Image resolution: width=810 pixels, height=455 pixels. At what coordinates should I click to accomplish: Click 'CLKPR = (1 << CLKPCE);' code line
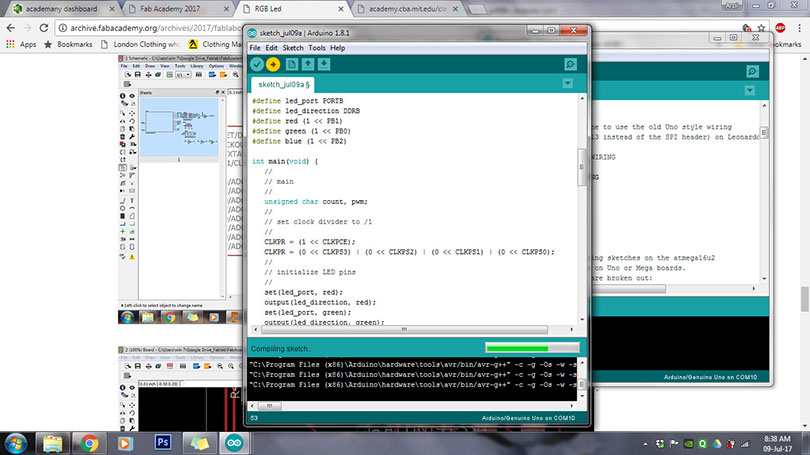point(309,242)
